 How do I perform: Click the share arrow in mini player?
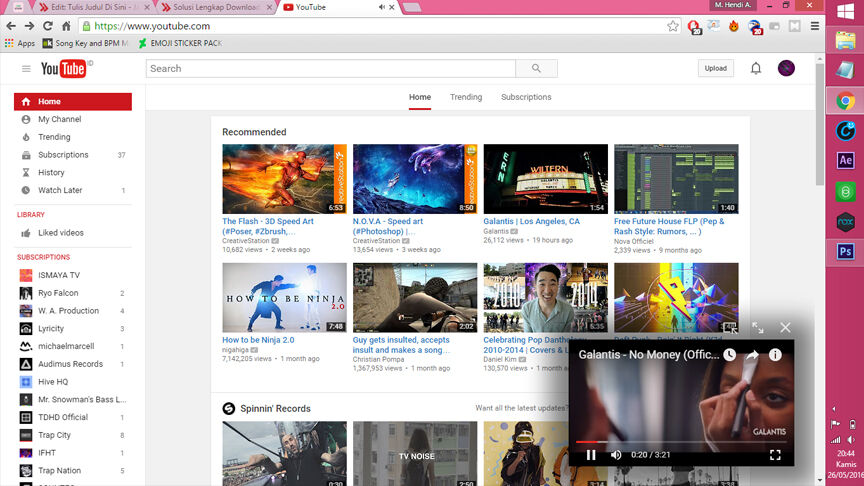(752, 354)
